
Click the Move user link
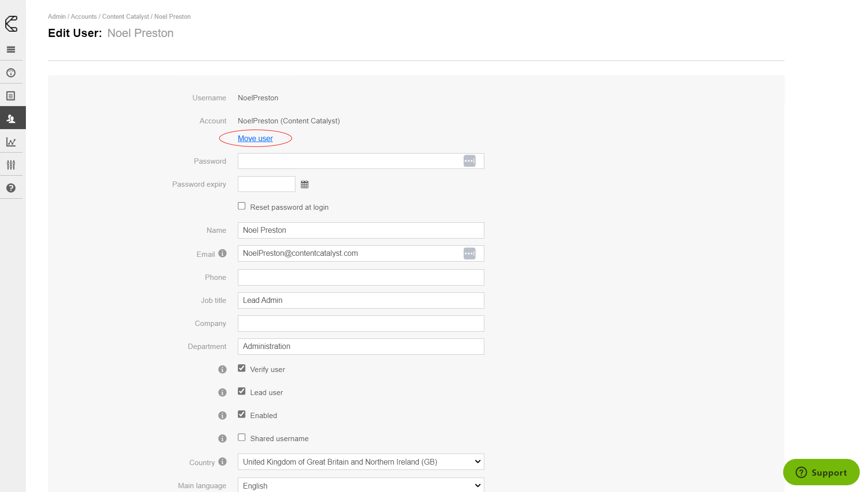pyautogui.click(x=255, y=139)
